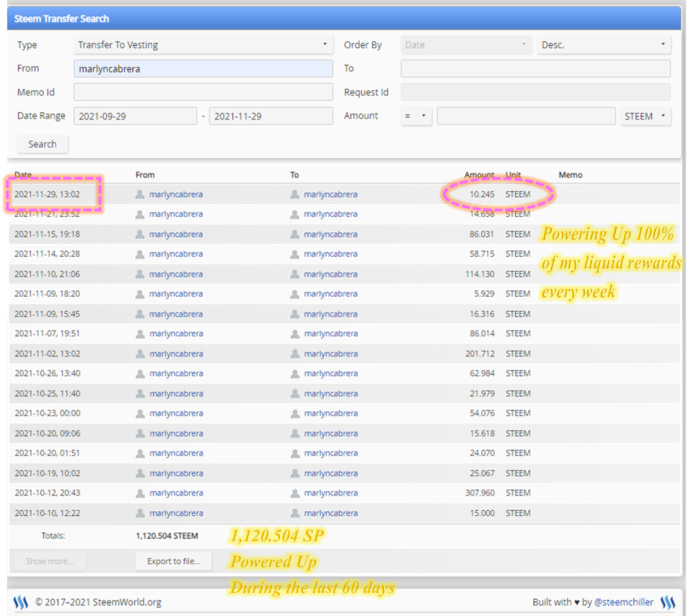Click the To user icon in the 2021-11-14 row
Image resolution: width=692 pixels, height=616 pixels.
(295, 254)
